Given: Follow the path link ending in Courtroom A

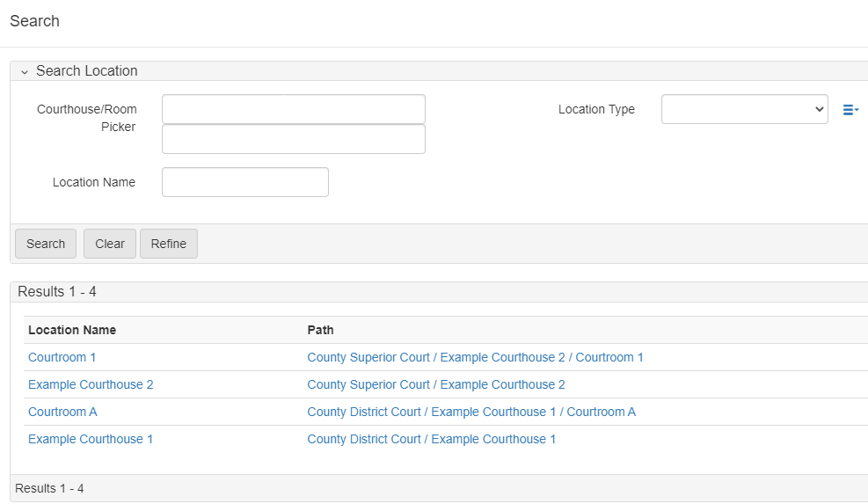Looking at the screenshot, I should [x=470, y=412].
